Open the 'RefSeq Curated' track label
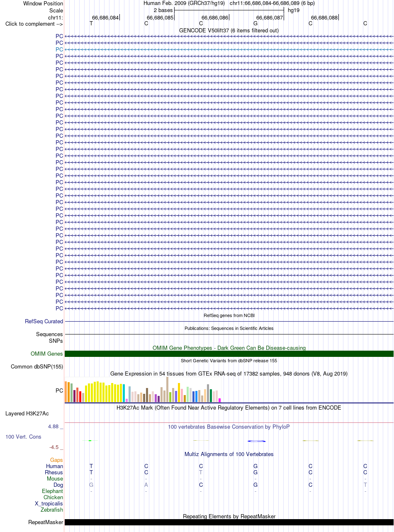Screen dimensions: 394x532 coord(44,322)
